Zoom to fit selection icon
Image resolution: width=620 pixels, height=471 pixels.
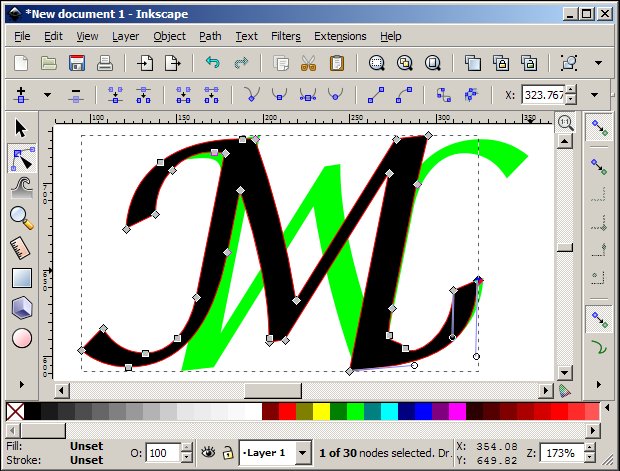click(376, 63)
